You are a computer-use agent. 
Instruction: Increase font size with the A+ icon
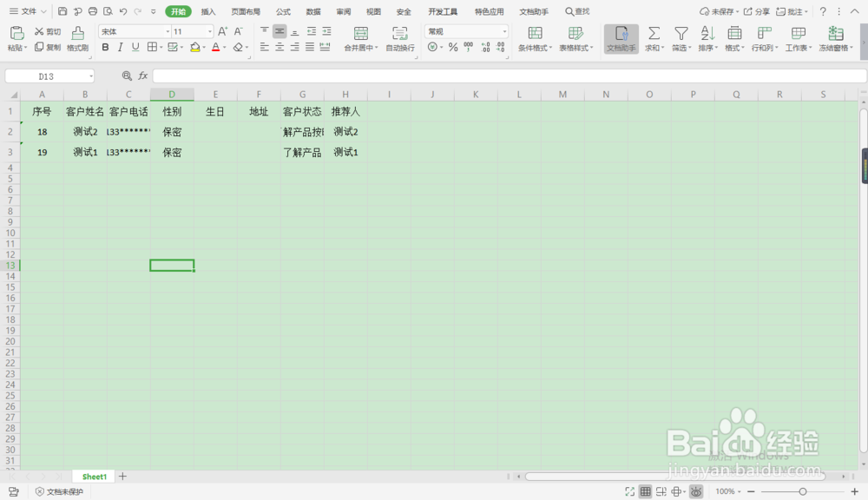coord(222,31)
